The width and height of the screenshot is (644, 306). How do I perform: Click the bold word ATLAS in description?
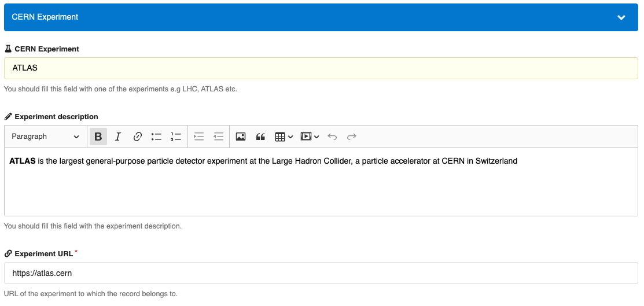pyautogui.click(x=22, y=161)
